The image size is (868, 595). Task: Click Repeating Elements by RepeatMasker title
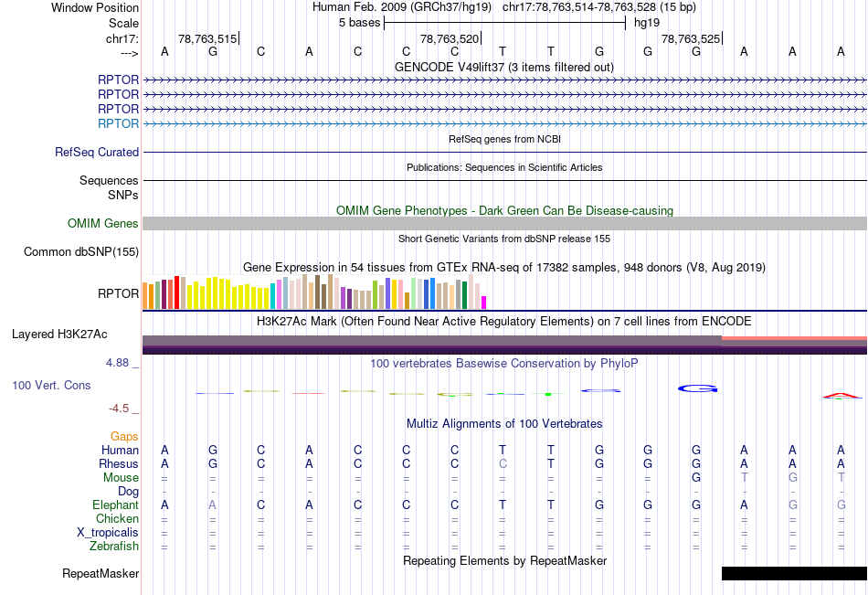tap(504, 560)
